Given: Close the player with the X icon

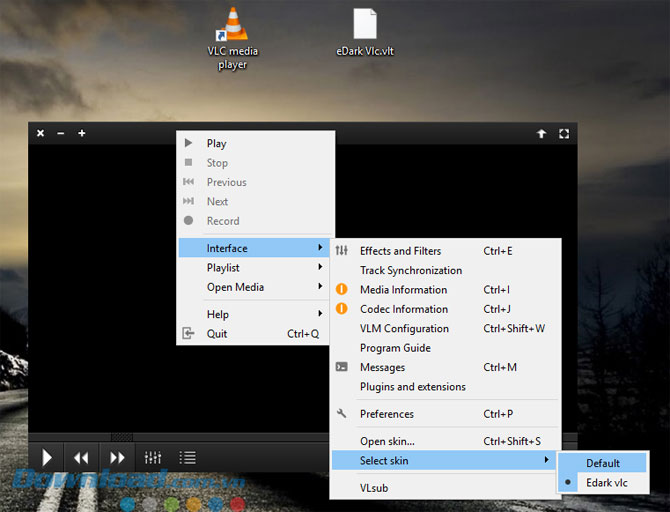Looking at the screenshot, I should click(x=40, y=133).
